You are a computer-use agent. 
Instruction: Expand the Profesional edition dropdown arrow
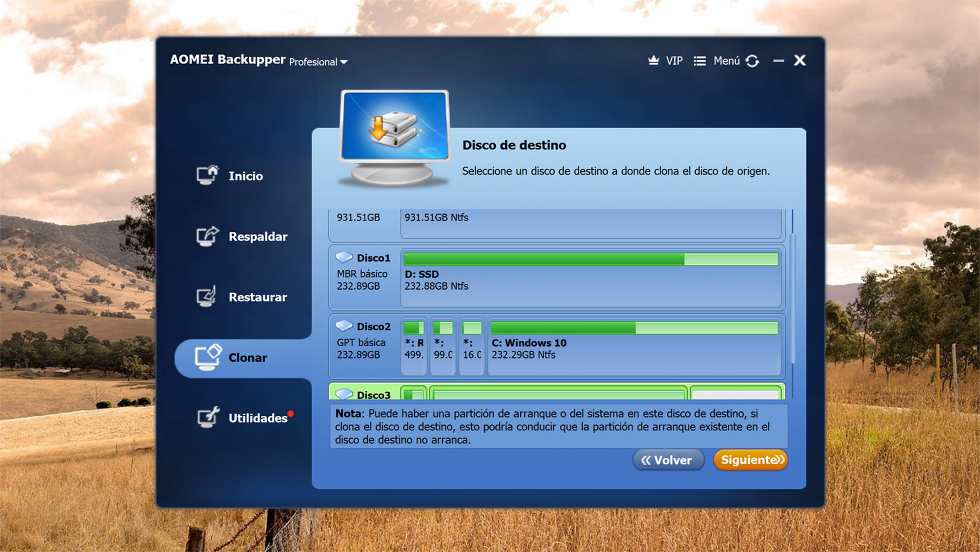(344, 62)
